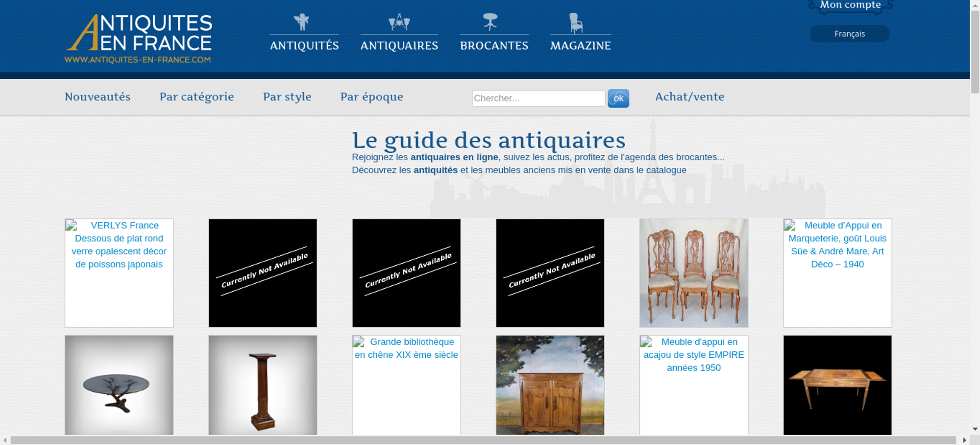Focus the Chercher search field
980x445 pixels.
(538, 98)
